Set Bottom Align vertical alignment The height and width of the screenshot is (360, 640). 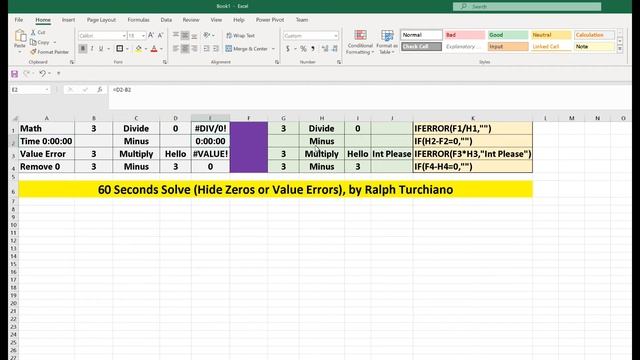(194, 36)
